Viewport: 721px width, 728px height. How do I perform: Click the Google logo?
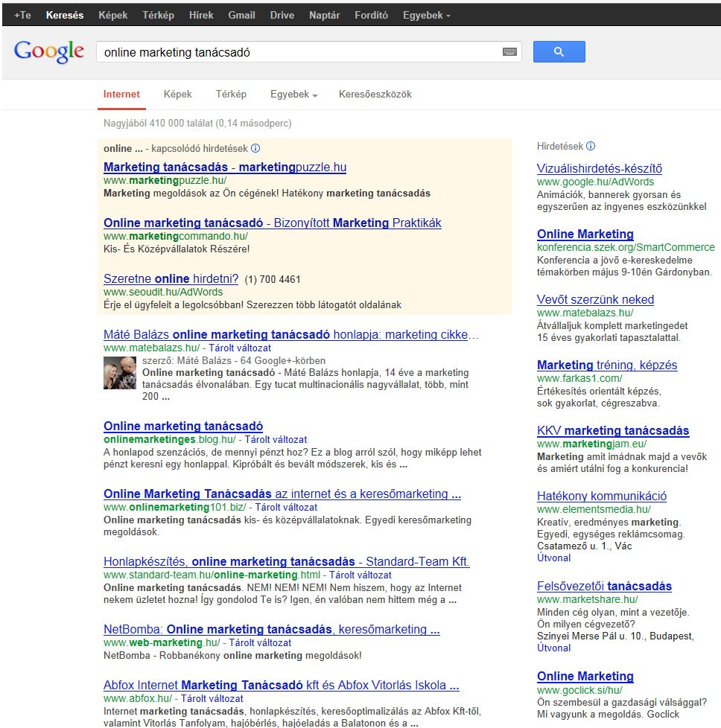point(49,51)
